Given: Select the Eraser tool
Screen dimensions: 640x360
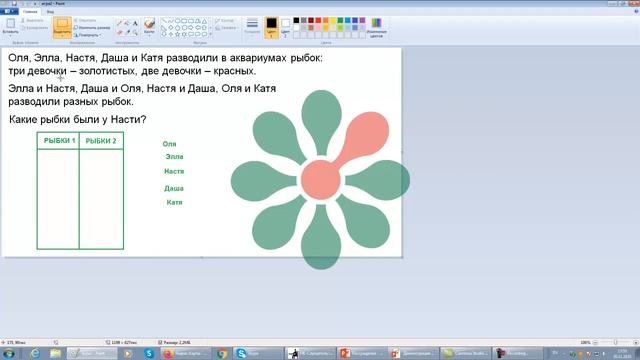Looking at the screenshot, I should (119, 32).
